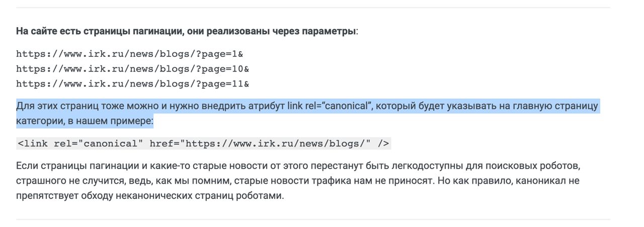Click the final line ending "страниц роботами."
This screenshot has height=227, width=644.
pos(150,196)
